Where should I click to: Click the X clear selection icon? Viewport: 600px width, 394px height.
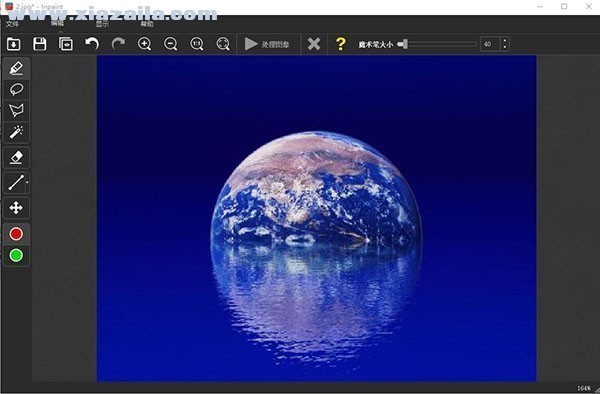[314, 44]
